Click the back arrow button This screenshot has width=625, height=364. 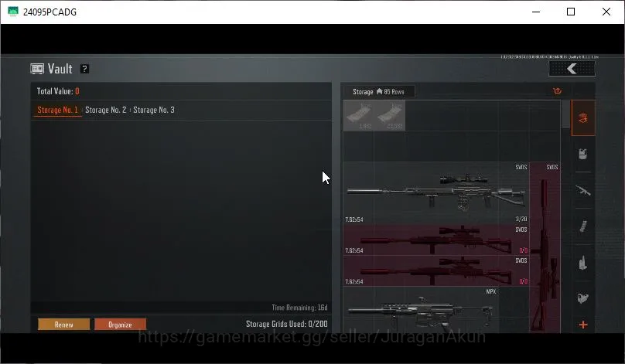572,69
